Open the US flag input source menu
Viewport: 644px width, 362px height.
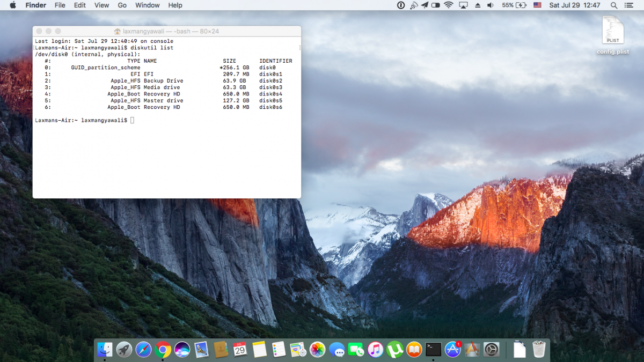(537, 5)
